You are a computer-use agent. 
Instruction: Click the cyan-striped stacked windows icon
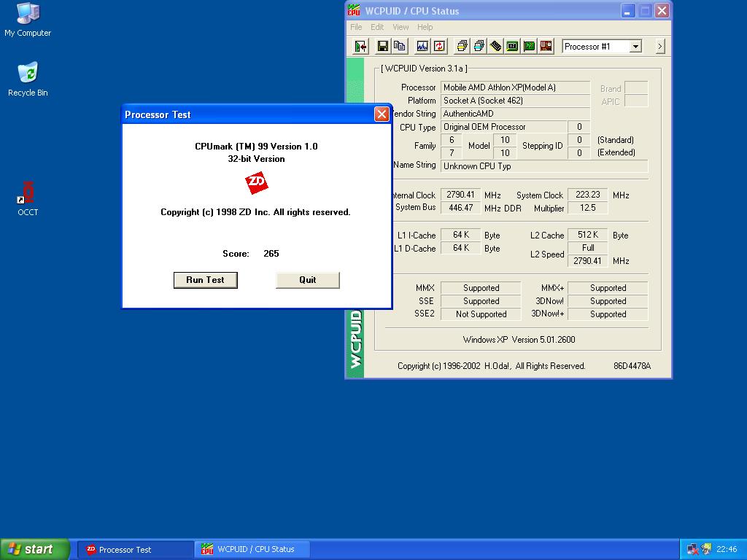point(479,46)
